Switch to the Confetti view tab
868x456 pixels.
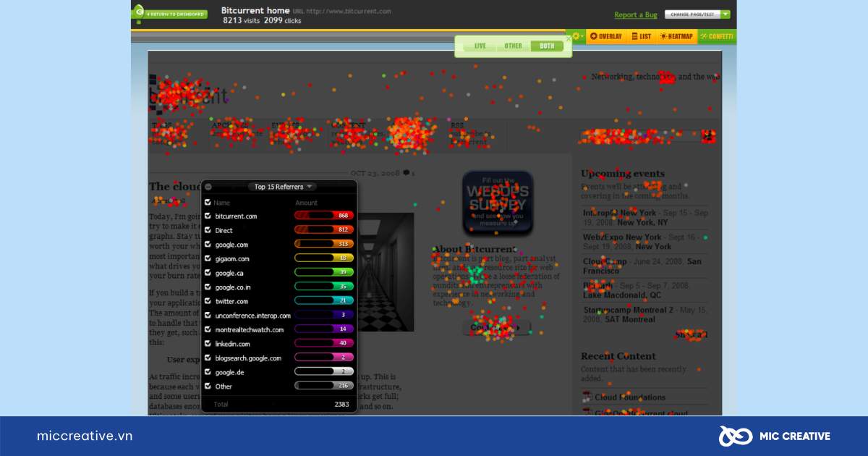[717, 36]
